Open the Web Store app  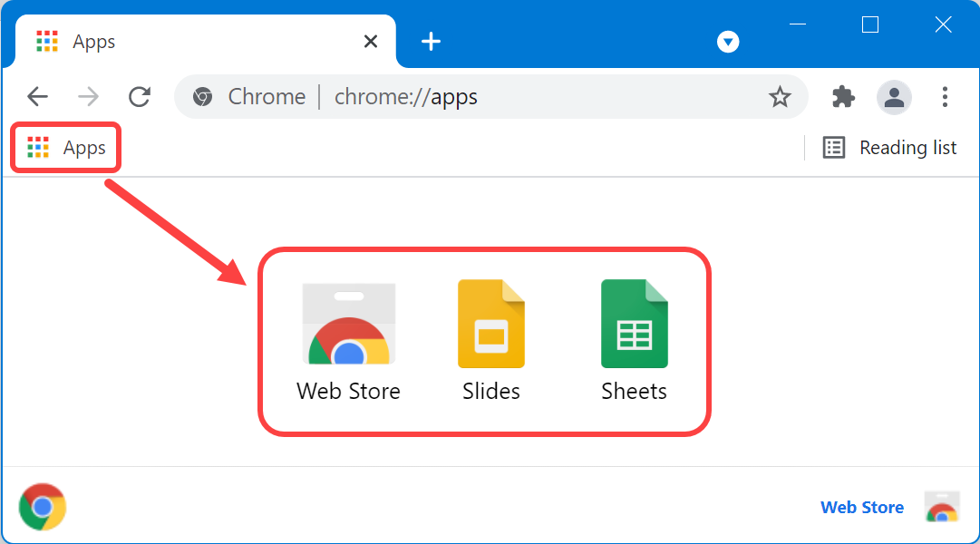click(x=348, y=324)
